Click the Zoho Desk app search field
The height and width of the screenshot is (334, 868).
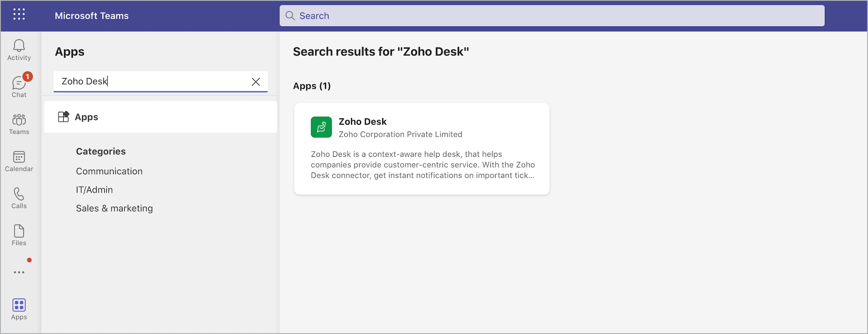tap(154, 81)
